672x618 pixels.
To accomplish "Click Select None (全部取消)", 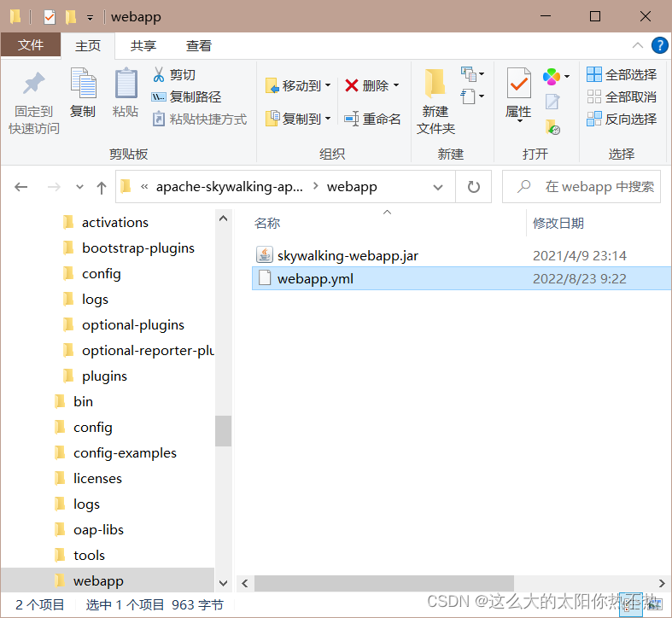I will click(622, 96).
